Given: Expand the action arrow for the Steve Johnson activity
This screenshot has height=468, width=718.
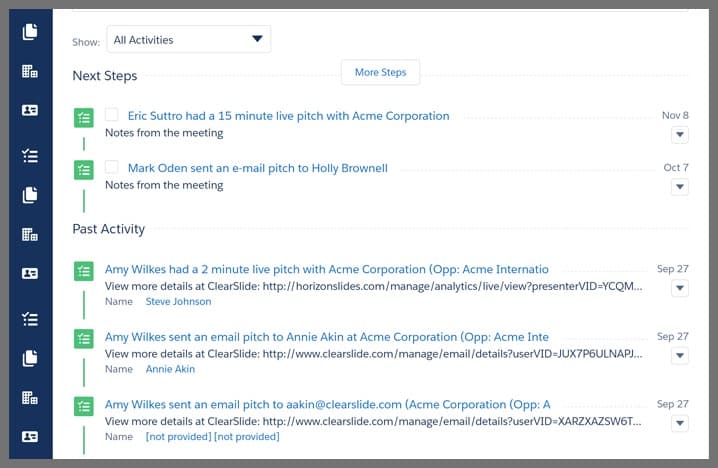Looking at the screenshot, I should point(680,288).
